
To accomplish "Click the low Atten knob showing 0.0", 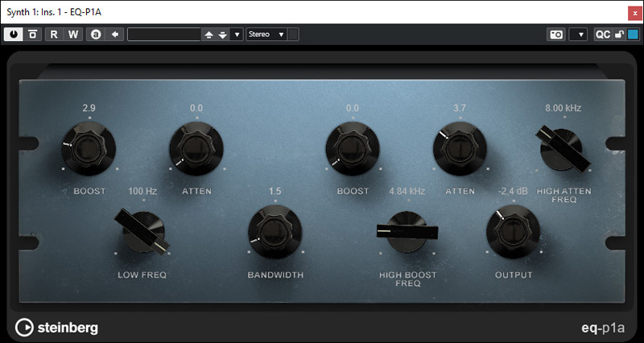I will click(x=196, y=148).
